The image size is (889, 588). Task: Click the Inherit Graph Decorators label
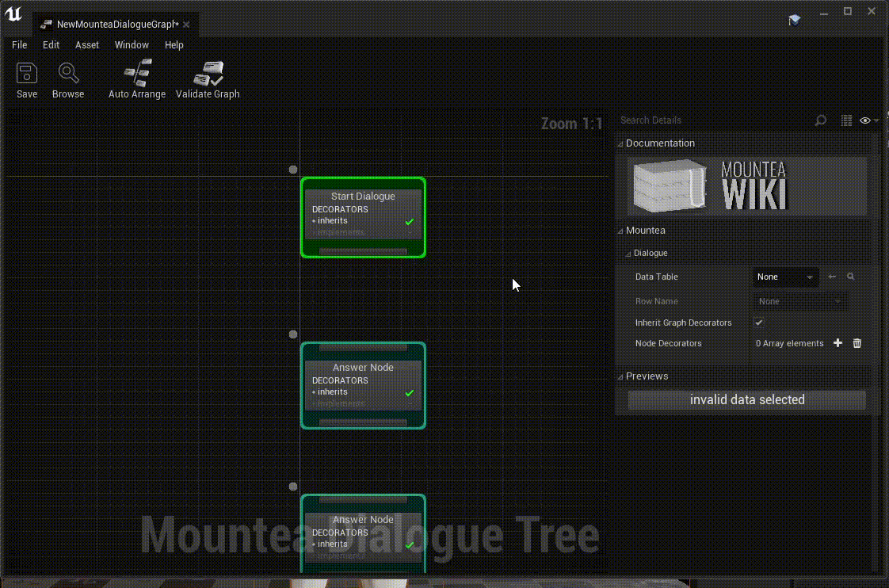(683, 323)
